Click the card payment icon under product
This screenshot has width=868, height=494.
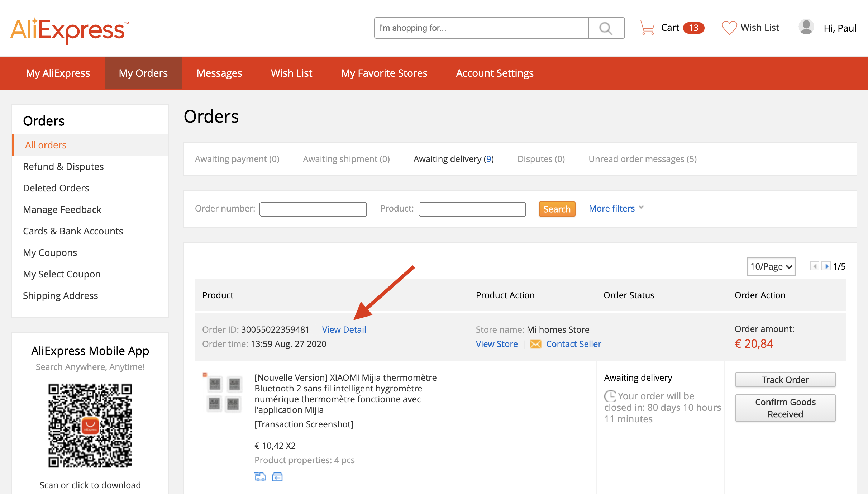coord(277,477)
